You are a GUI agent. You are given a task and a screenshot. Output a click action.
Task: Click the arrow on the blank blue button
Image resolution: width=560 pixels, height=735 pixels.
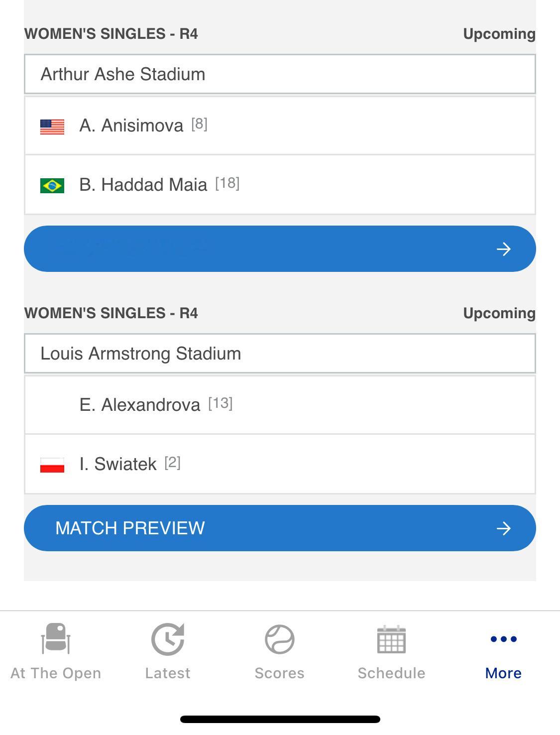pos(504,248)
